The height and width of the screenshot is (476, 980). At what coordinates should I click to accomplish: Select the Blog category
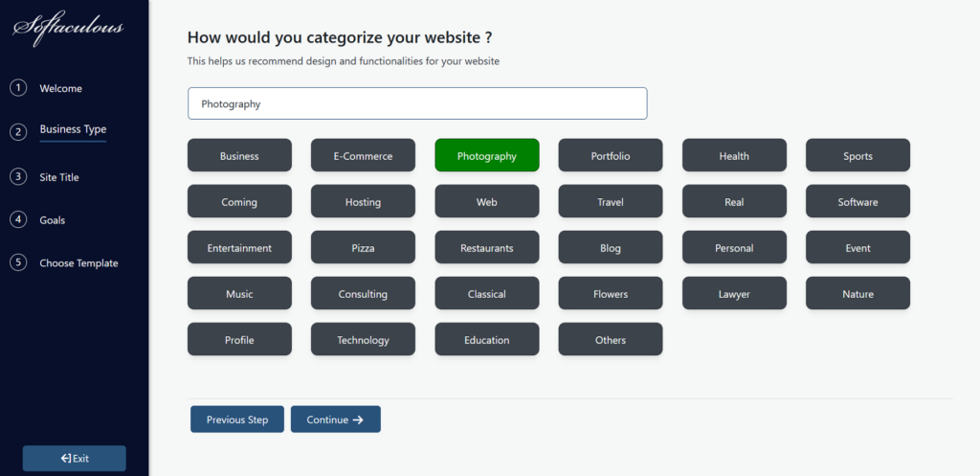(x=611, y=247)
